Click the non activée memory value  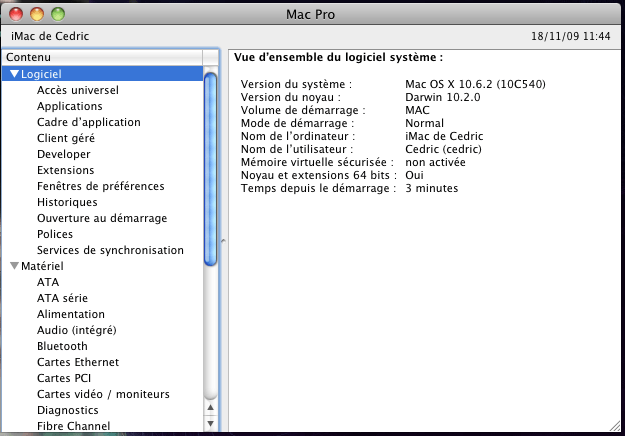pos(435,162)
